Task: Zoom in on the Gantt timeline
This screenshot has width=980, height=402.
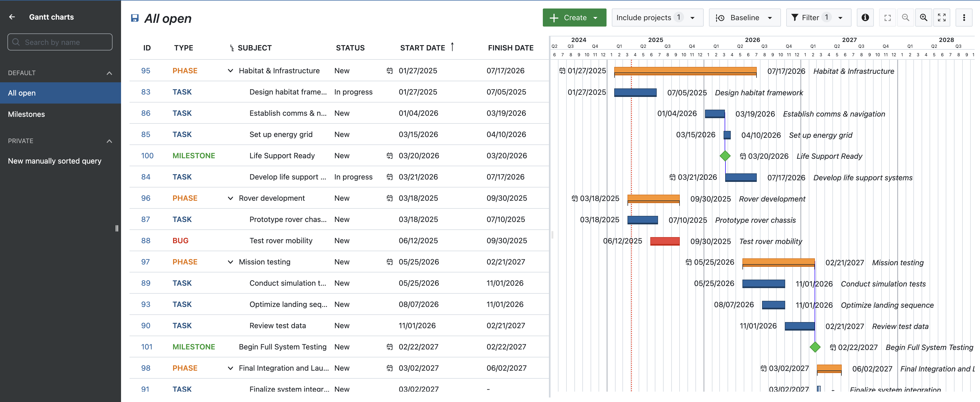Action: (924, 18)
